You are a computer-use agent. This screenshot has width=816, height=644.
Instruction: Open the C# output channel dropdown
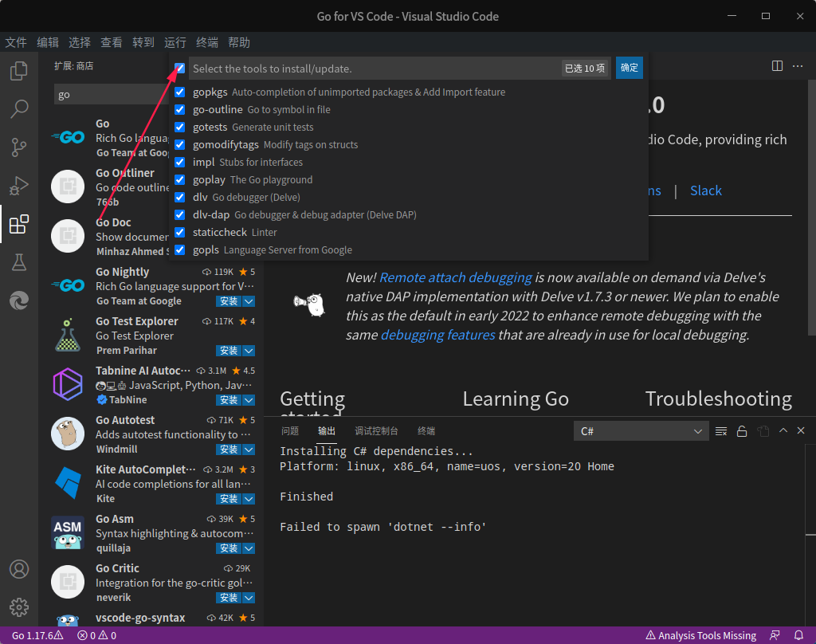641,431
